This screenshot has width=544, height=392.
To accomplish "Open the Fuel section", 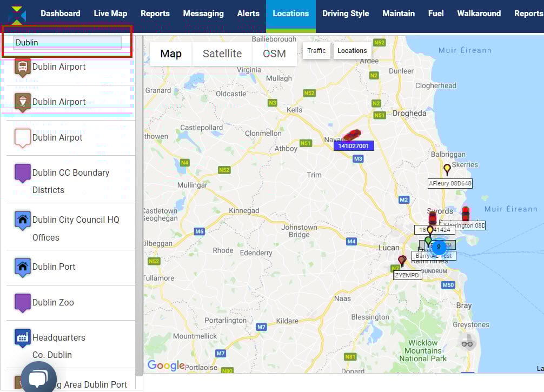I will point(436,14).
